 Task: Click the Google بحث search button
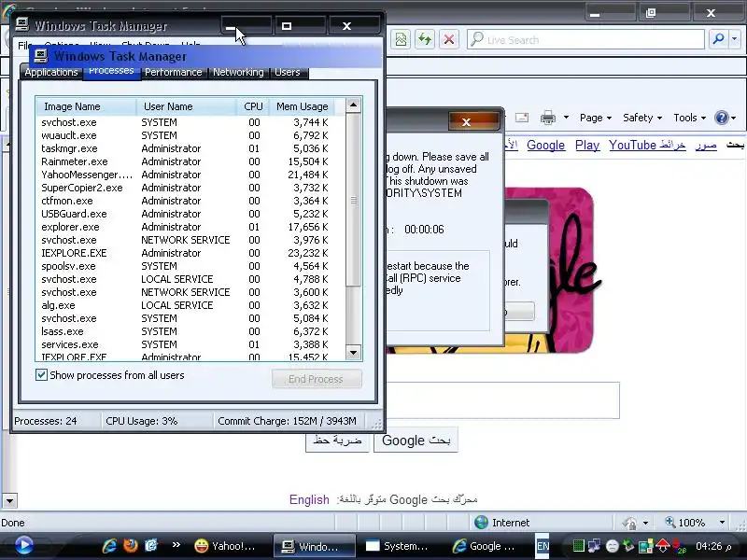click(x=416, y=440)
